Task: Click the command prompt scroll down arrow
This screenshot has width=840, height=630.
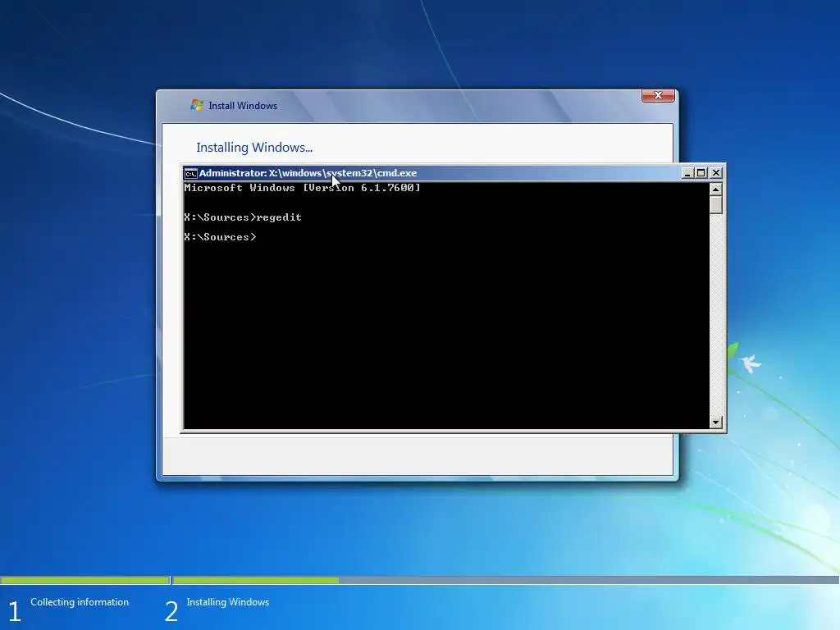Action: (715, 422)
